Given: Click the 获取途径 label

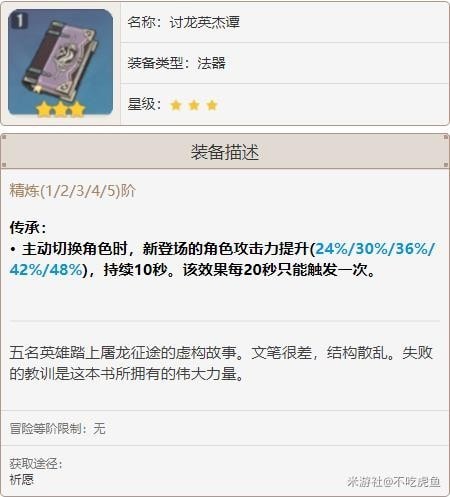Looking at the screenshot, I should point(36,464).
